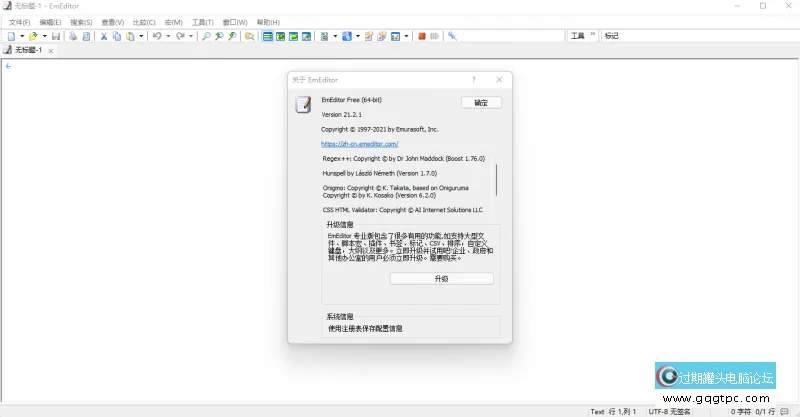Image resolution: width=800 pixels, height=417 pixels.
Task: Click first properties notepad-pencil icon
Action: (369, 36)
